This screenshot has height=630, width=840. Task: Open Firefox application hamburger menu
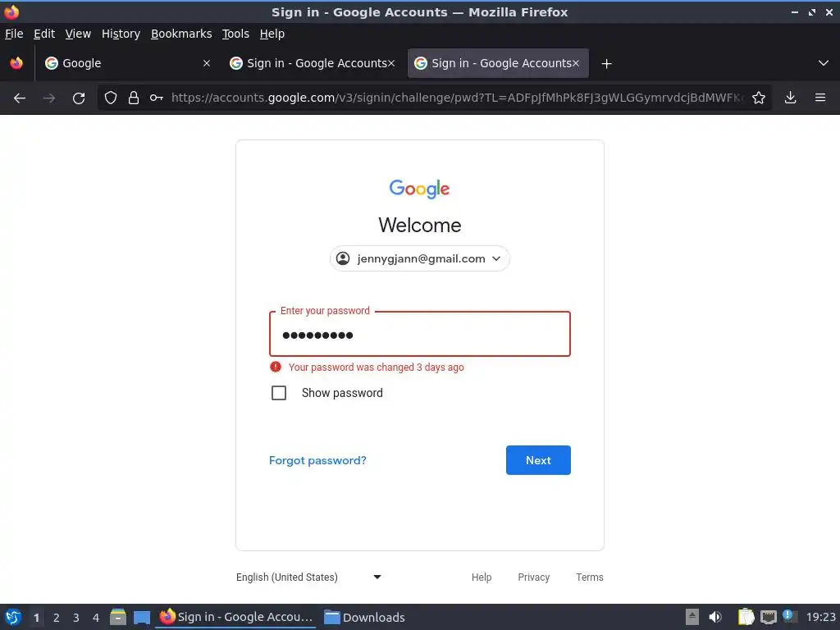(820, 98)
